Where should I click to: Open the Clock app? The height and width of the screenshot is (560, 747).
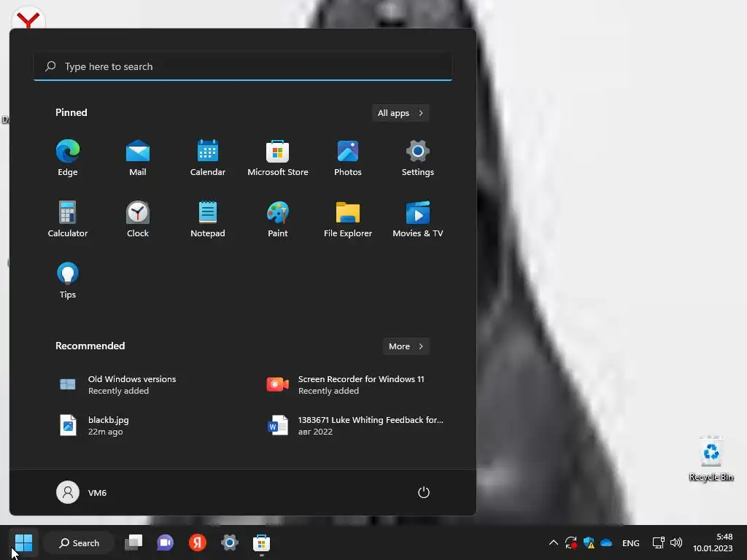138,219
